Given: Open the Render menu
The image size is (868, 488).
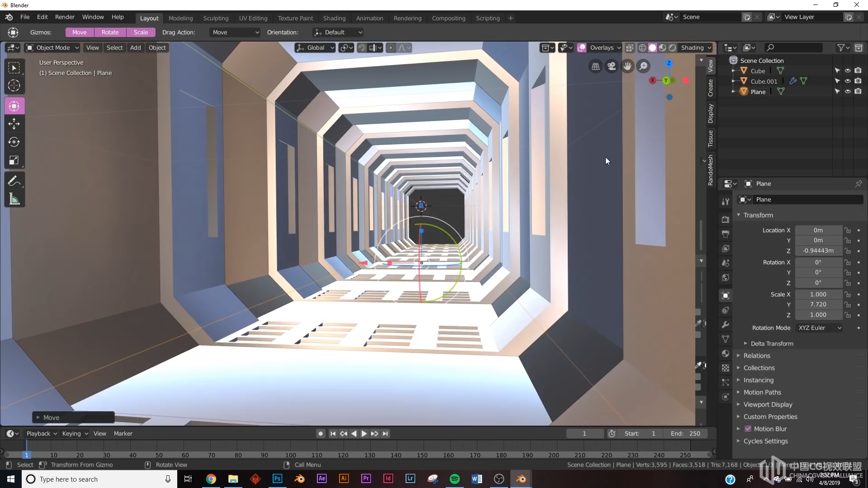Looking at the screenshot, I should pos(65,17).
